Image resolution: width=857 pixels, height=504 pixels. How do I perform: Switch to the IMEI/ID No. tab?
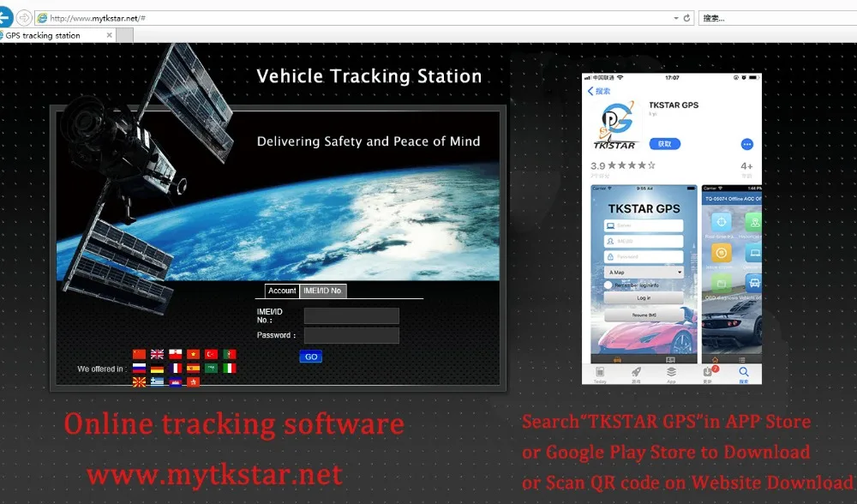[323, 291]
